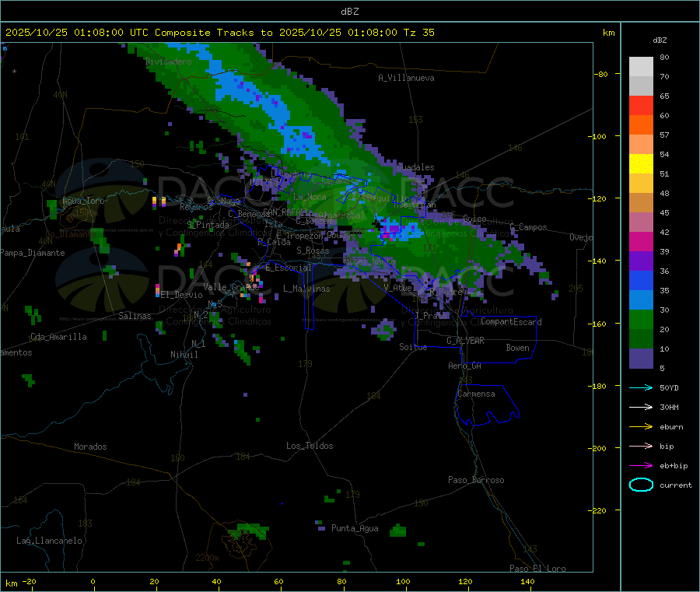Viewport: 700px width, 592px height.
Task: Click the 'dBZ' title in top bar
Action: (x=349, y=12)
